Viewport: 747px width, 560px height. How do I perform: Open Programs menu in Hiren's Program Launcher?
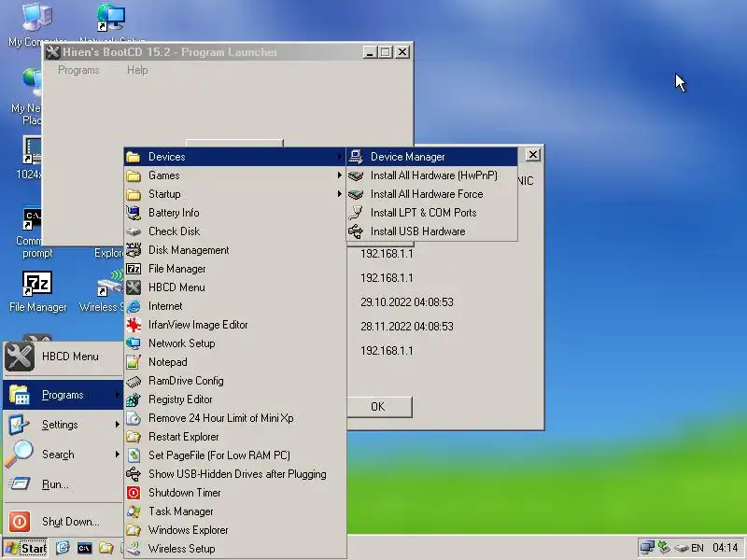click(78, 70)
